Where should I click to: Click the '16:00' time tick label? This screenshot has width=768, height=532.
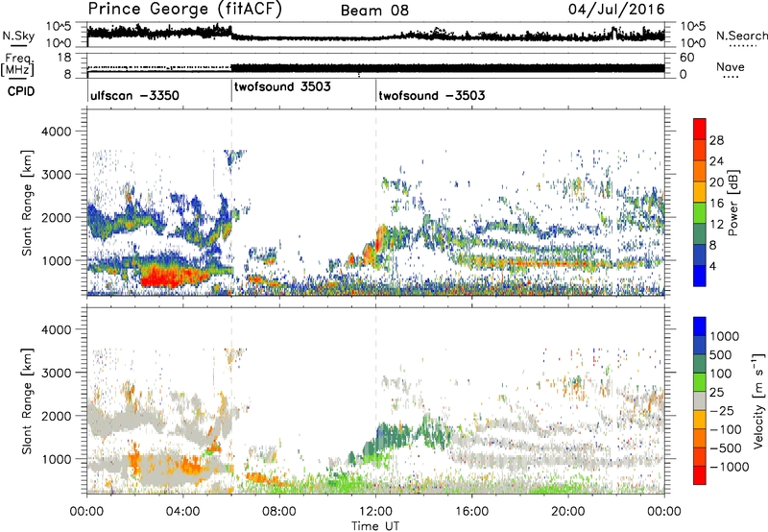tap(471, 512)
